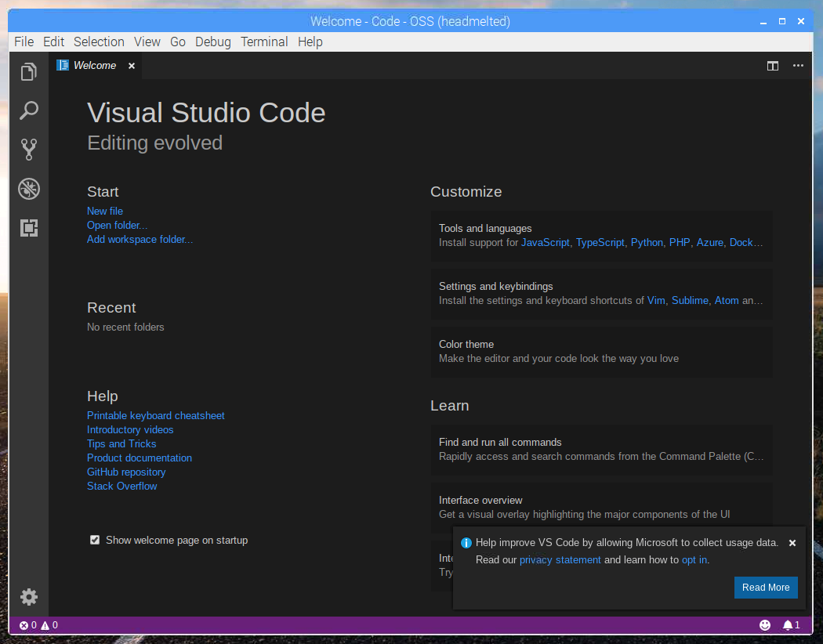Open the Extensions view icon
This screenshot has height=644, width=823.
[29, 228]
